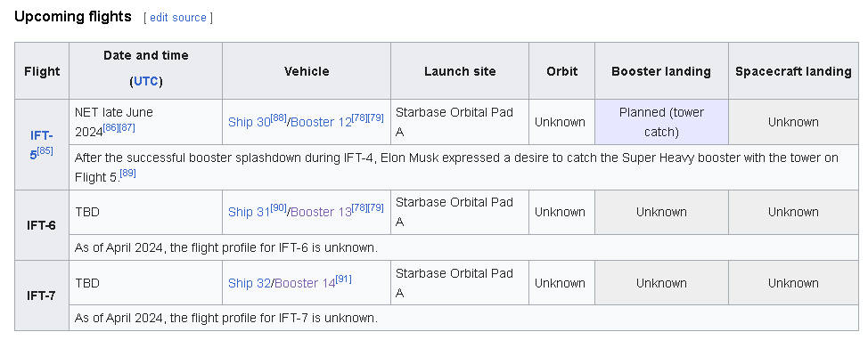Open the Ship 30 link
The width and height of the screenshot is (868, 340).
pyautogui.click(x=250, y=122)
